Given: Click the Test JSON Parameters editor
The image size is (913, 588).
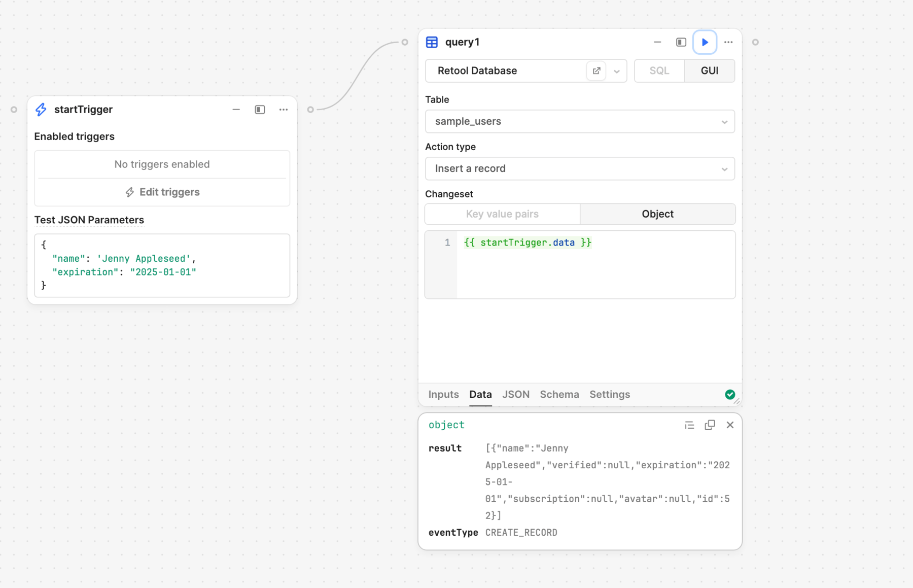Looking at the screenshot, I should click(162, 265).
